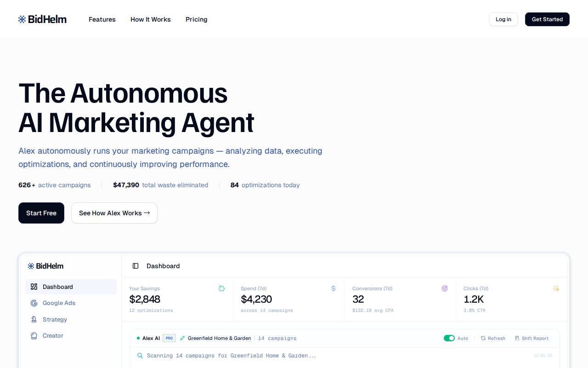The height and width of the screenshot is (368, 588).
Task: Click the Refresh icon in Alex AI bar
Action: tap(483, 338)
